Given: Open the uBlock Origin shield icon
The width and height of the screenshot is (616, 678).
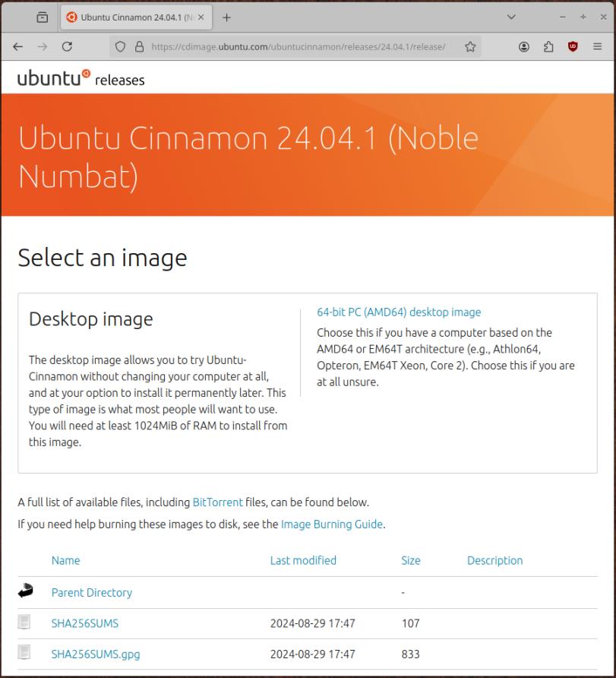Looking at the screenshot, I should pos(573,46).
